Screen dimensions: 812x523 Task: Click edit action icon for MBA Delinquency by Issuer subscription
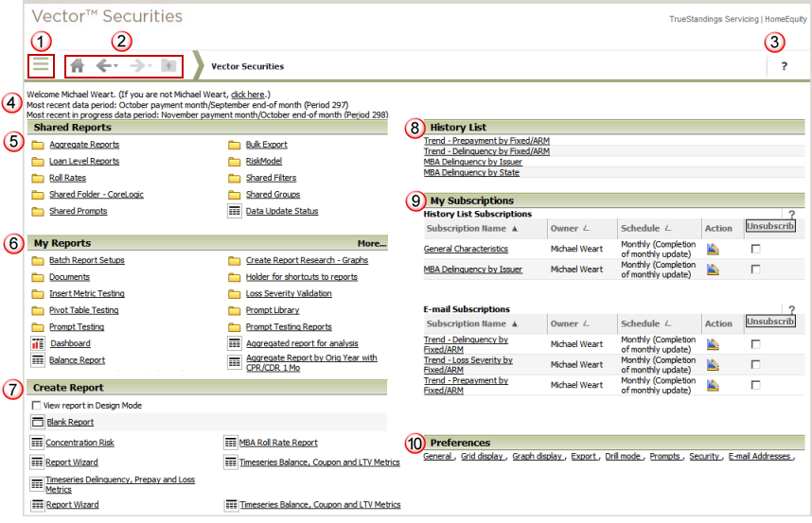[x=713, y=269]
